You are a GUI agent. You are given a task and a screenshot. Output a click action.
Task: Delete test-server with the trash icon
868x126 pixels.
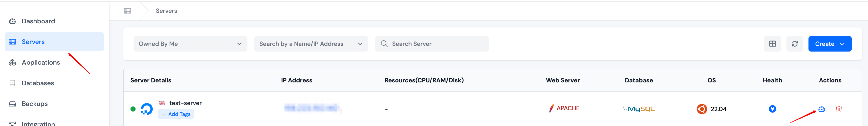point(839,109)
